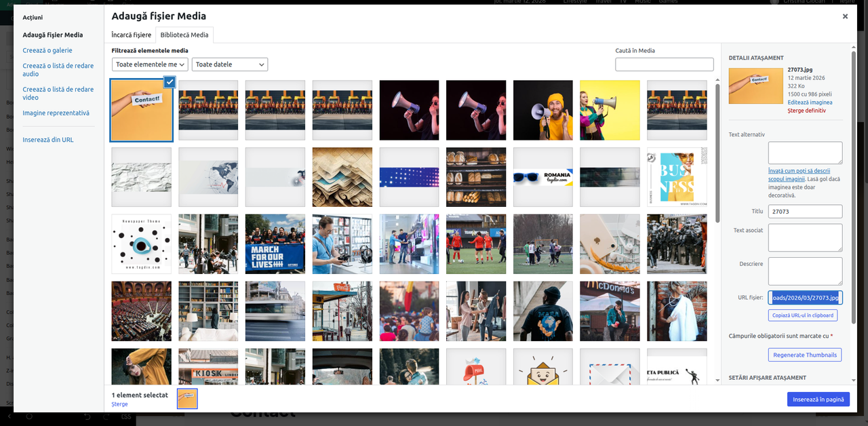This screenshot has width=868, height=426.
Task: Select Adaugă fișier Media in sidebar
Action: 53,35
